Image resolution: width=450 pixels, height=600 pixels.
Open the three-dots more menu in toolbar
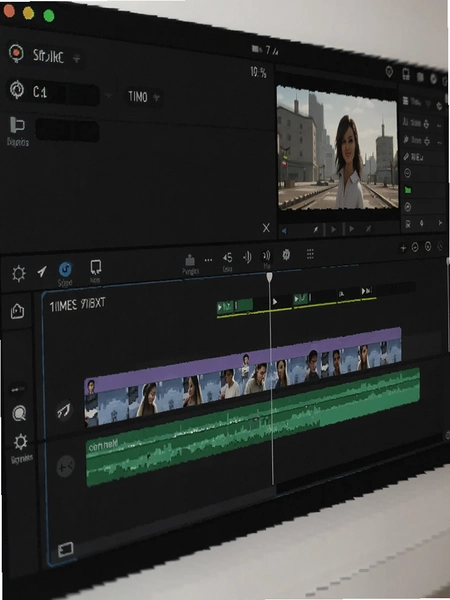[208, 260]
